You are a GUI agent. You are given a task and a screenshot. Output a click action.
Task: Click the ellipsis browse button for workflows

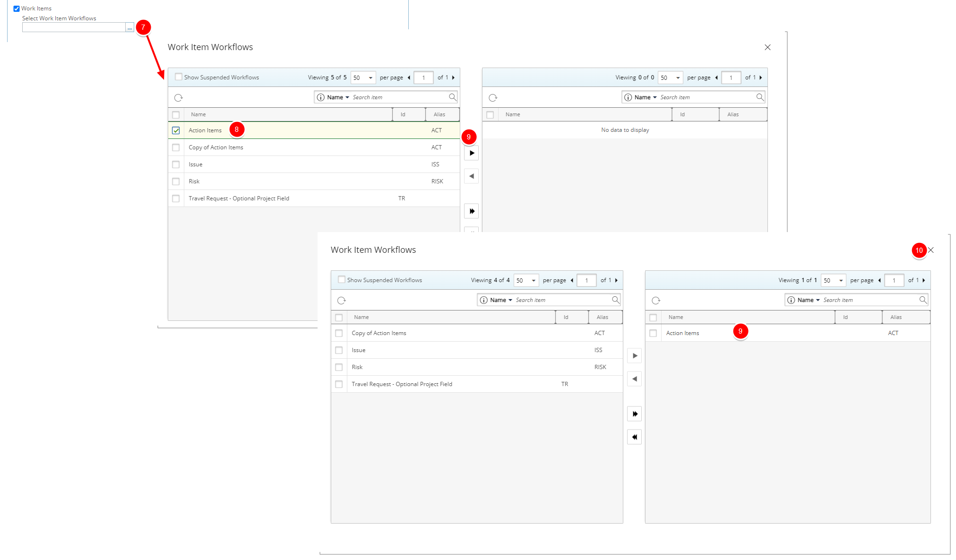pos(129,28)
